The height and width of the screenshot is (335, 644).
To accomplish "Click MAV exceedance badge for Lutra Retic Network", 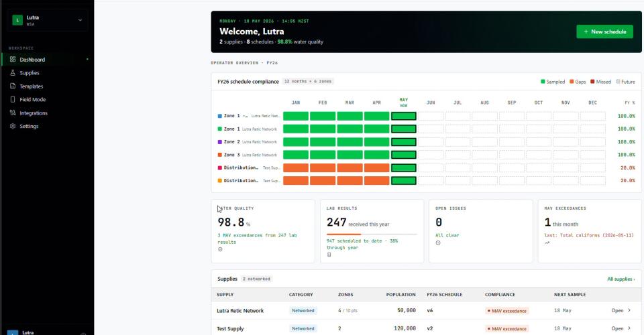I will [x=507, y=311].
